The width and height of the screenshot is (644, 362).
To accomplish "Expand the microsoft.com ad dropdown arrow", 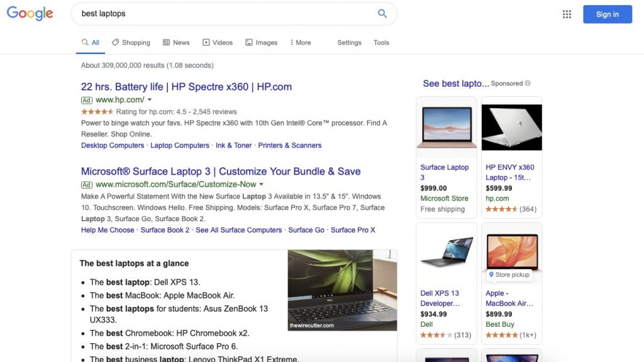I will 261,184.
